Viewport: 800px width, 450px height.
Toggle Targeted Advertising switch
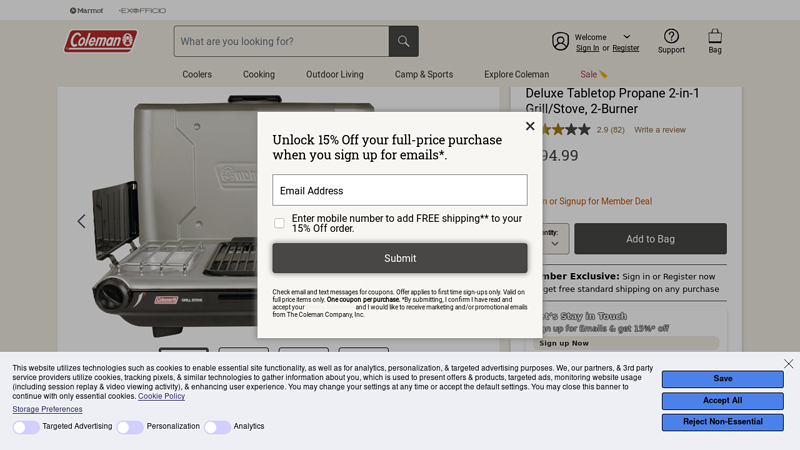tap(26, 427)
